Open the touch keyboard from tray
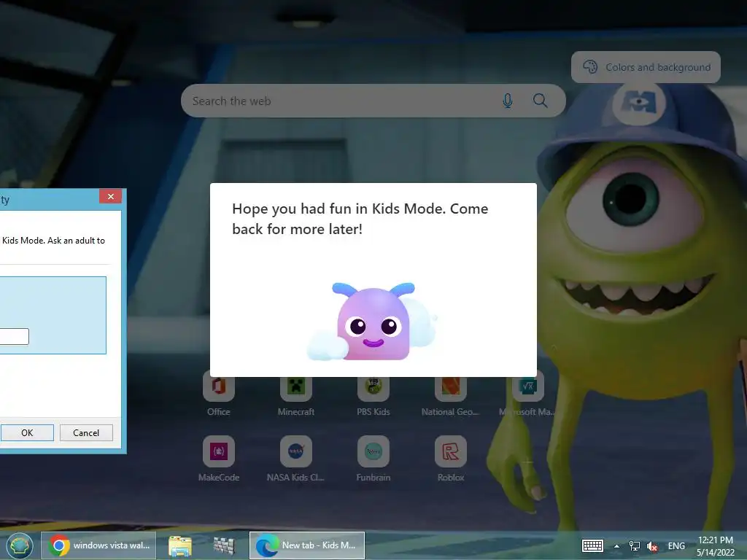This screenshot has width=747, height=560. point(592,545)
